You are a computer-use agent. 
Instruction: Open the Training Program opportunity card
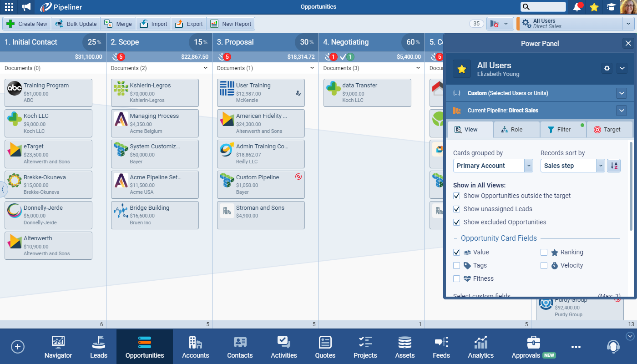pos(48,93)
